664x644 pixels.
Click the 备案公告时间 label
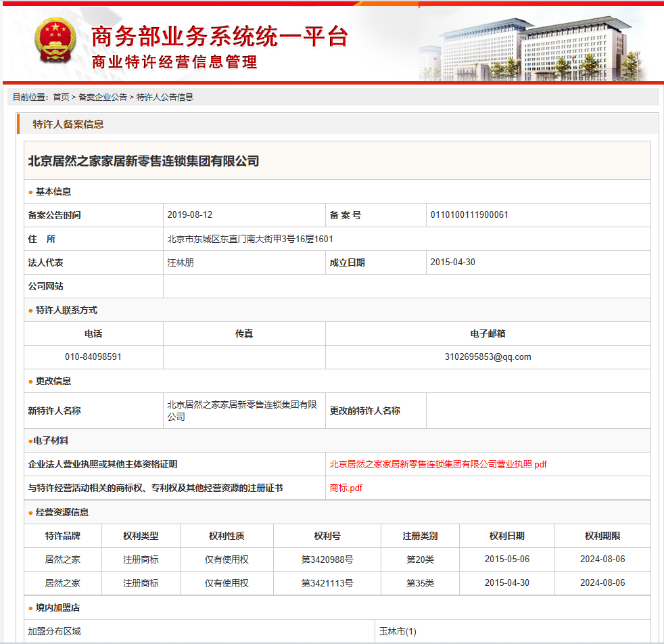pos(54,215)
